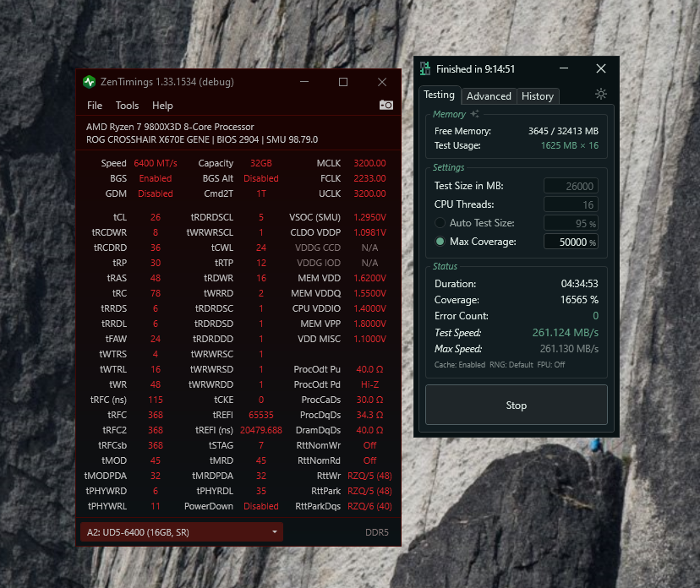This screenshot has height=588, width=700.
Task: Click the tPHYRDL value 35
Action: coord(260,491)
